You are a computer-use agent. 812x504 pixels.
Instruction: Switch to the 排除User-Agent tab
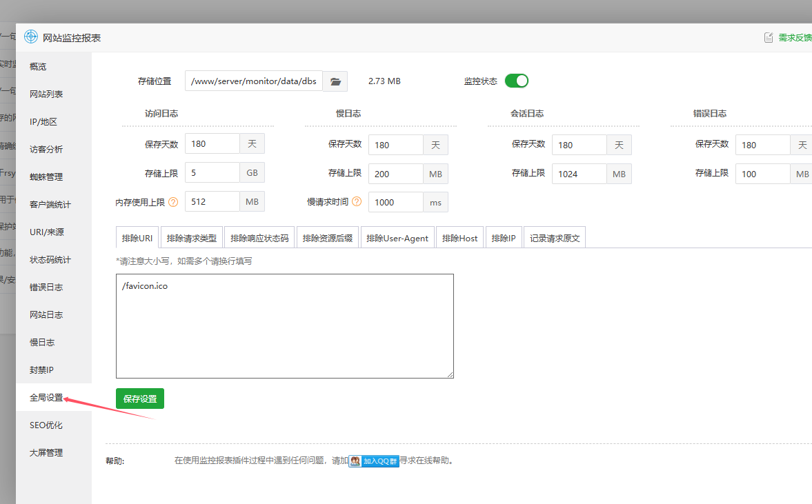point(397,237)
